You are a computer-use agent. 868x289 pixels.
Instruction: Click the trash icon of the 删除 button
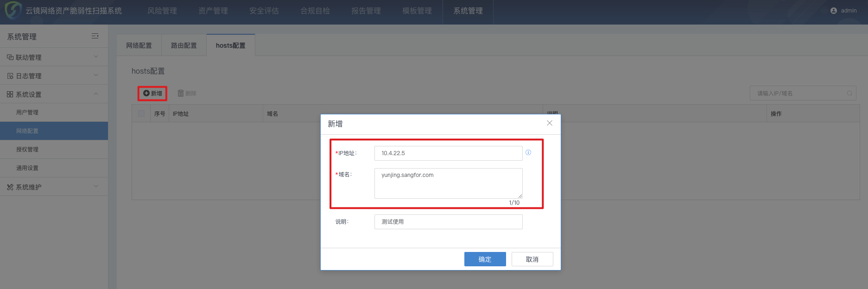point(181,93)
